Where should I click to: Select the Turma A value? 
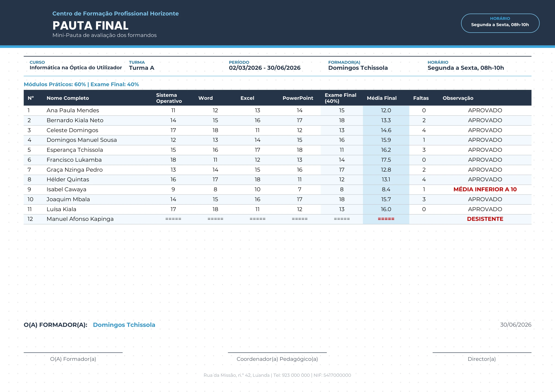click(142, 68)
